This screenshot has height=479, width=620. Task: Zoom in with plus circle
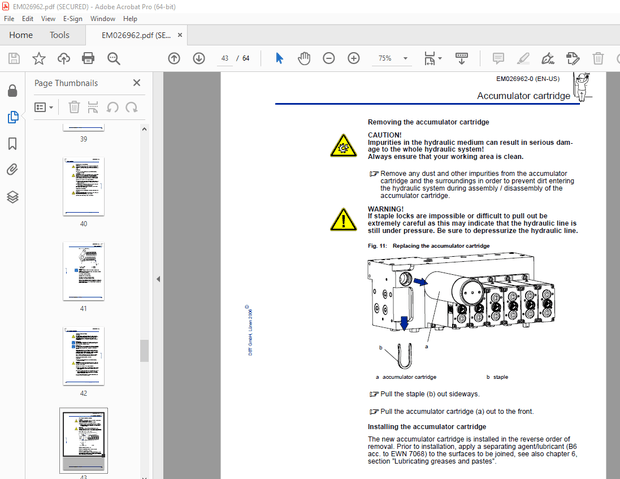353,59
